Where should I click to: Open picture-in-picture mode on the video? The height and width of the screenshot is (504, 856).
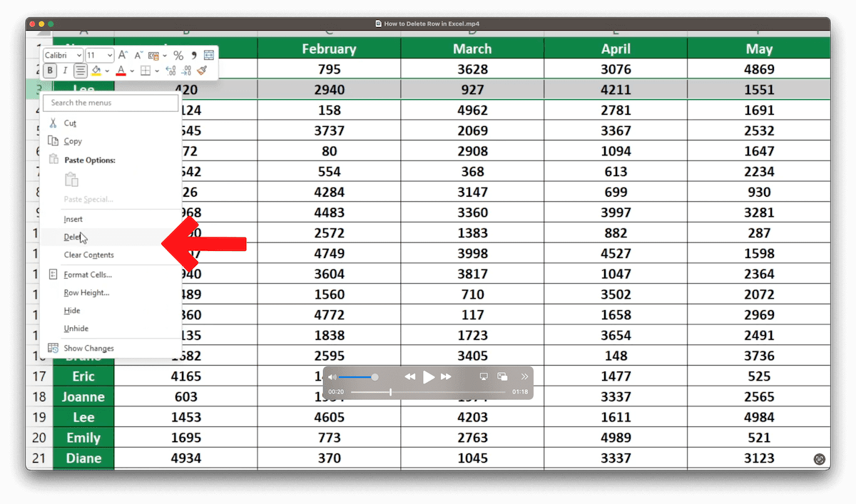tap(504, 376)
